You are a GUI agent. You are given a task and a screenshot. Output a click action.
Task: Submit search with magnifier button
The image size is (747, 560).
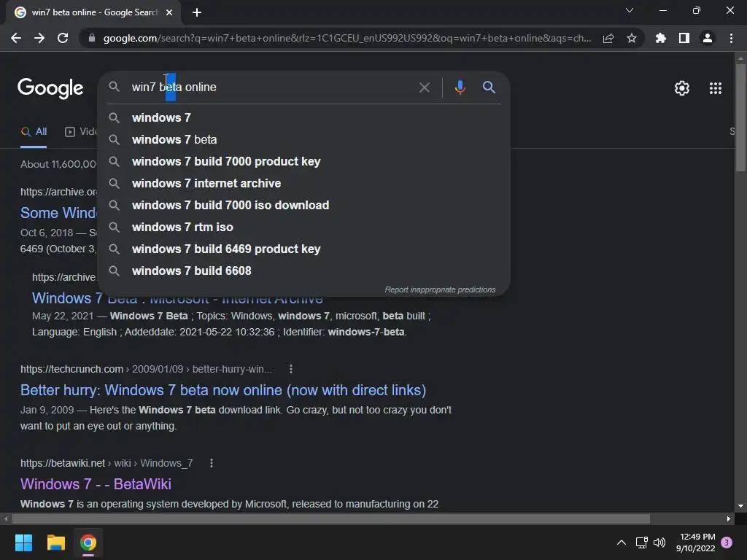[489, 87]
